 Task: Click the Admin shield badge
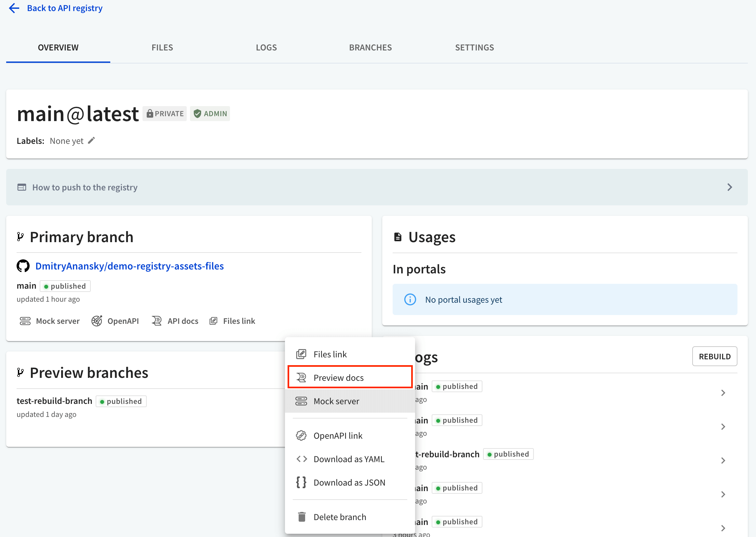click(210, 114)
